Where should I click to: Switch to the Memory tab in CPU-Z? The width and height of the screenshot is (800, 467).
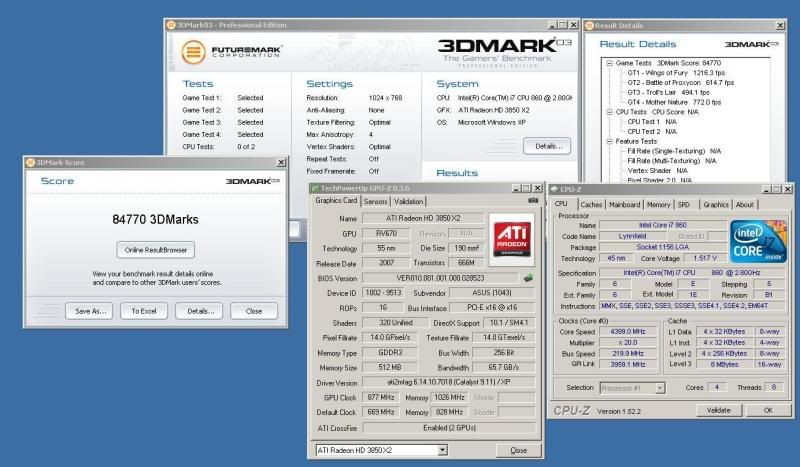pos(659,205)
